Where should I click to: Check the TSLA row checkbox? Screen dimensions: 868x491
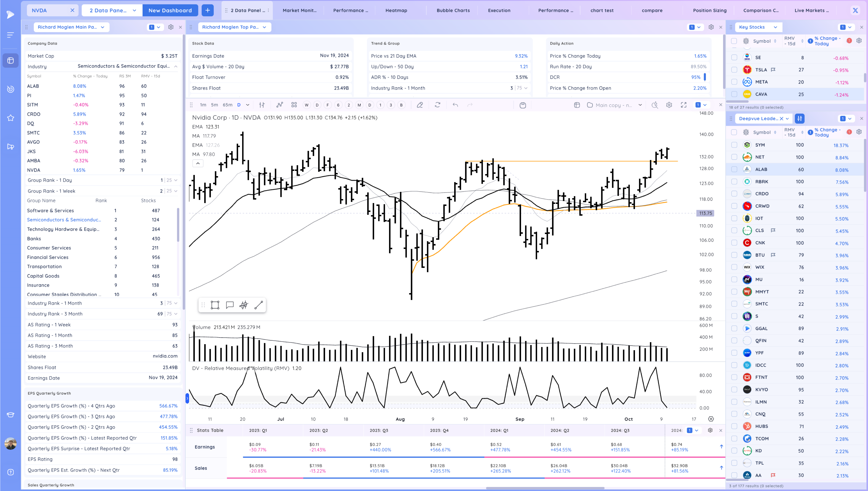tap(734, 70)
